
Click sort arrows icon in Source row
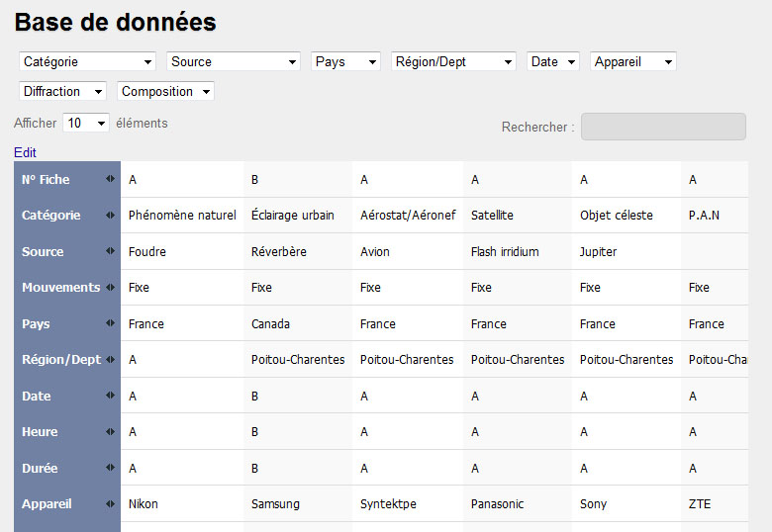tap(111, 251)
